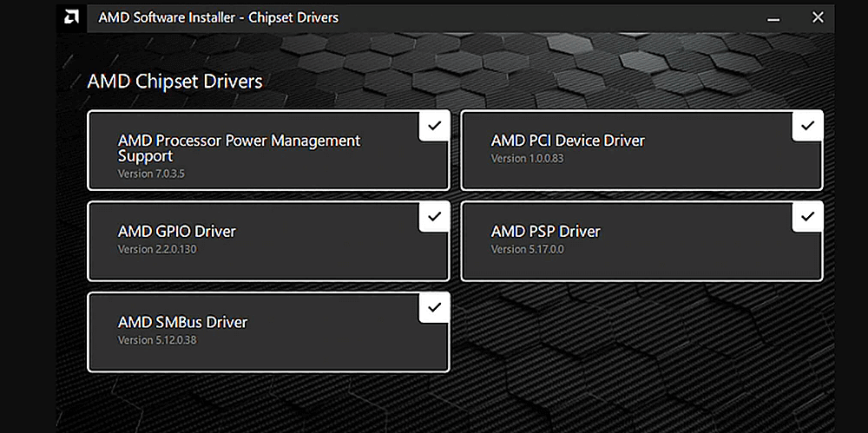Click the window title 'AMD Software Installer - Chipset Drivers'
The image size is (868, 433).
coord(218,17)
